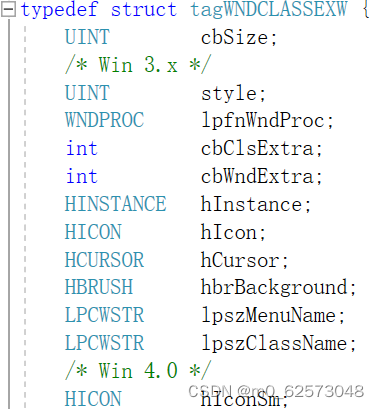Click the Win 4.0 comment
Image resolution: width=379 pixels, height=409 pixels.
pos(138,371)
